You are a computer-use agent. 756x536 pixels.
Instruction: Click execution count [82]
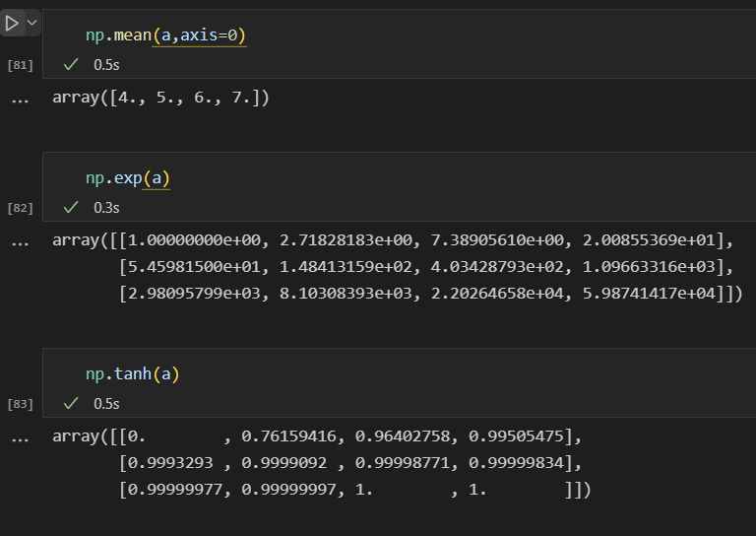click(x=21, y=208)
